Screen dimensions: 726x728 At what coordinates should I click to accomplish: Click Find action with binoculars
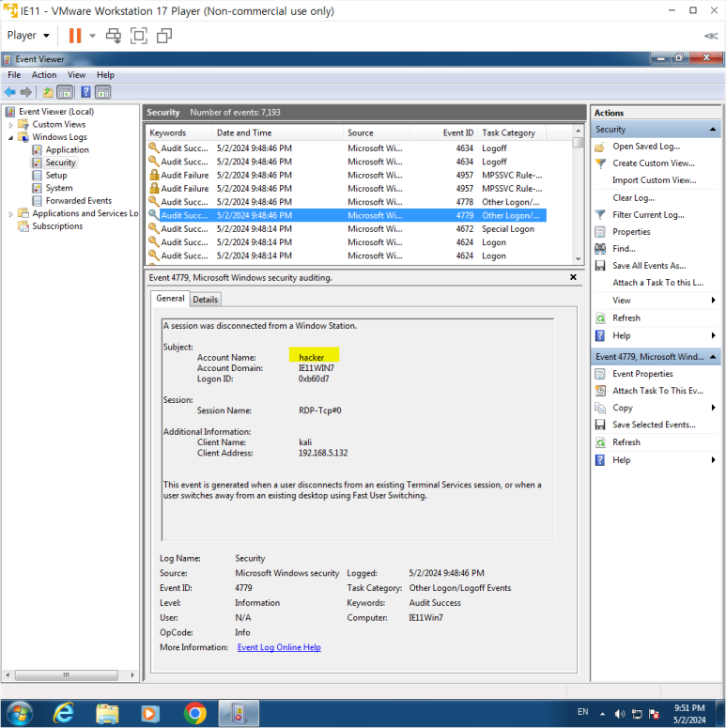pyautogui.click(x=624, y=248)
